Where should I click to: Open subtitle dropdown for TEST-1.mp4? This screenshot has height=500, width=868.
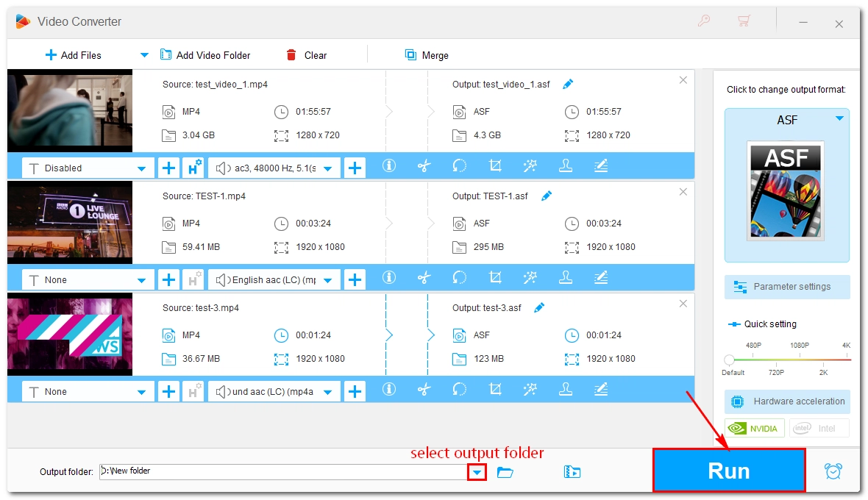tap(88, 279)
